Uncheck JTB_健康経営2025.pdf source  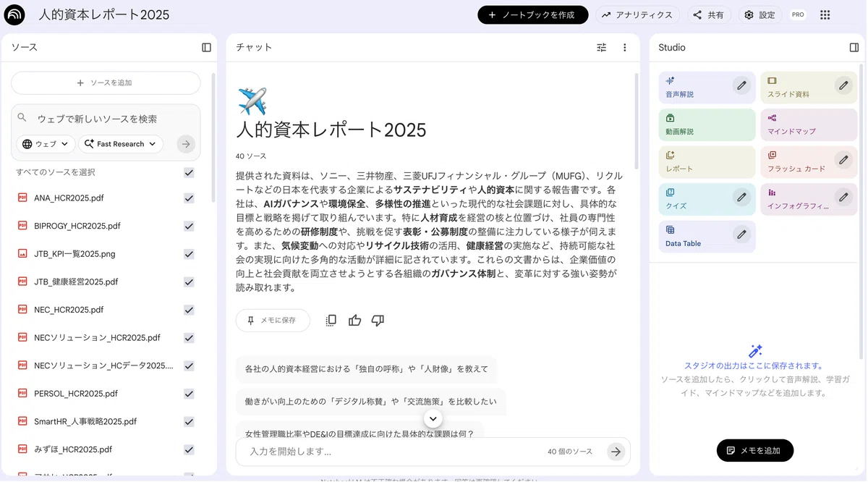click(189, 282)
